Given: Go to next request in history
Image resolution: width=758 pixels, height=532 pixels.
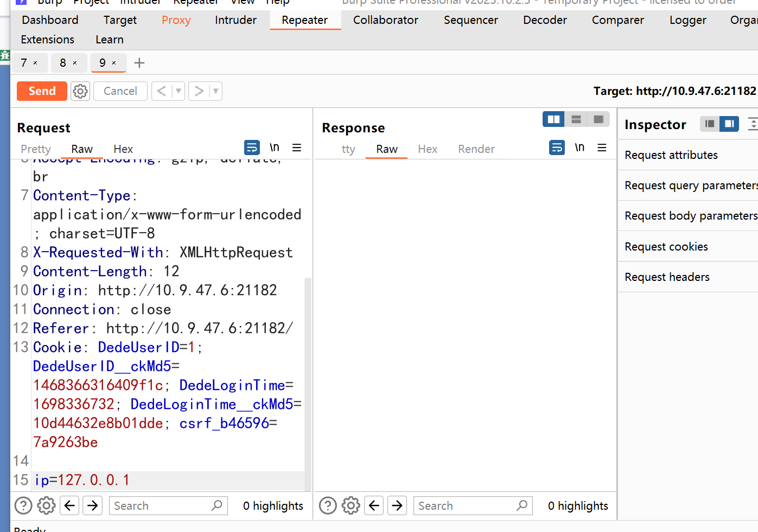Looking at the screenshot, I should [199, 91].
